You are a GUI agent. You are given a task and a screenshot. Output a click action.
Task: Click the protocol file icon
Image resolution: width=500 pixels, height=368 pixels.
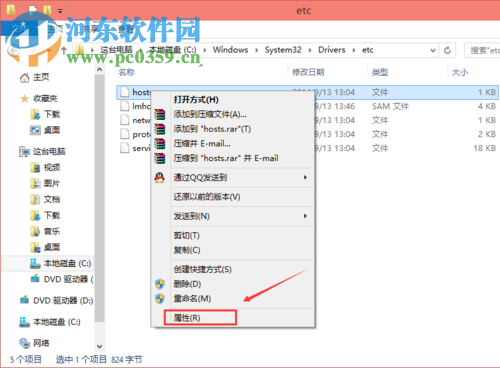(125, 134)
